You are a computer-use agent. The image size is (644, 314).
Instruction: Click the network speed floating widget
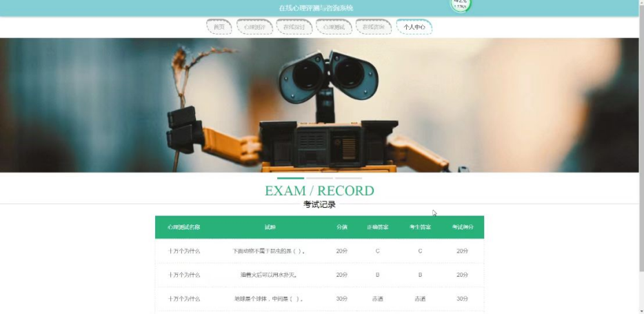(461, 5)
